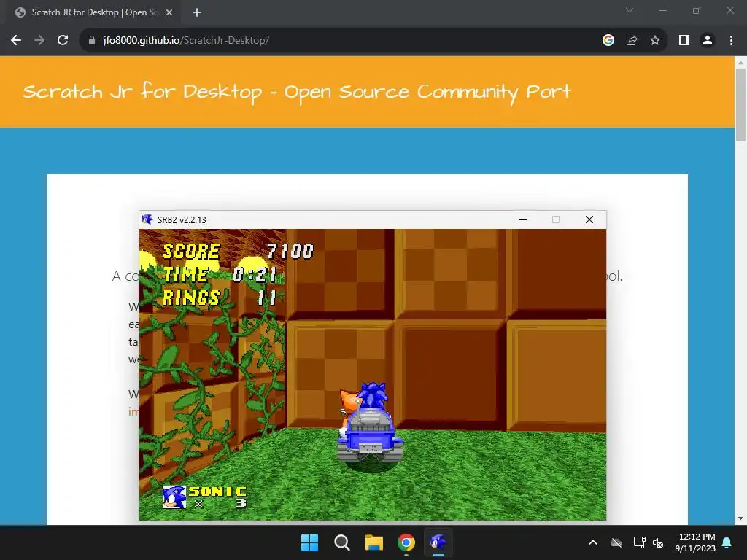Click the Chrome forward arrow
The width and height of the screenshot is (747, 560).
39,41
